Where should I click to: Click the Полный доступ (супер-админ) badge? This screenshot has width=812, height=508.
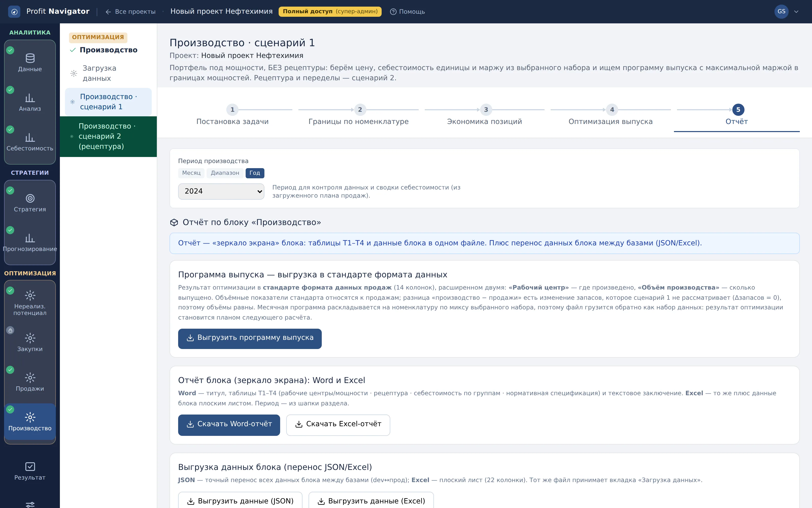pyautogui.click(x=330, y=11)
